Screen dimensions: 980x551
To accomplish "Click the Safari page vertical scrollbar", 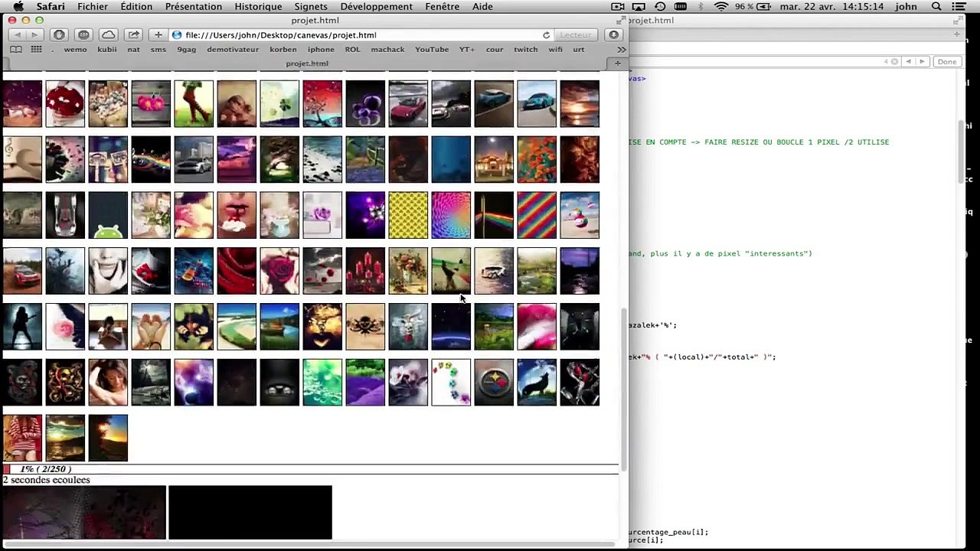I will coord(624,389).
